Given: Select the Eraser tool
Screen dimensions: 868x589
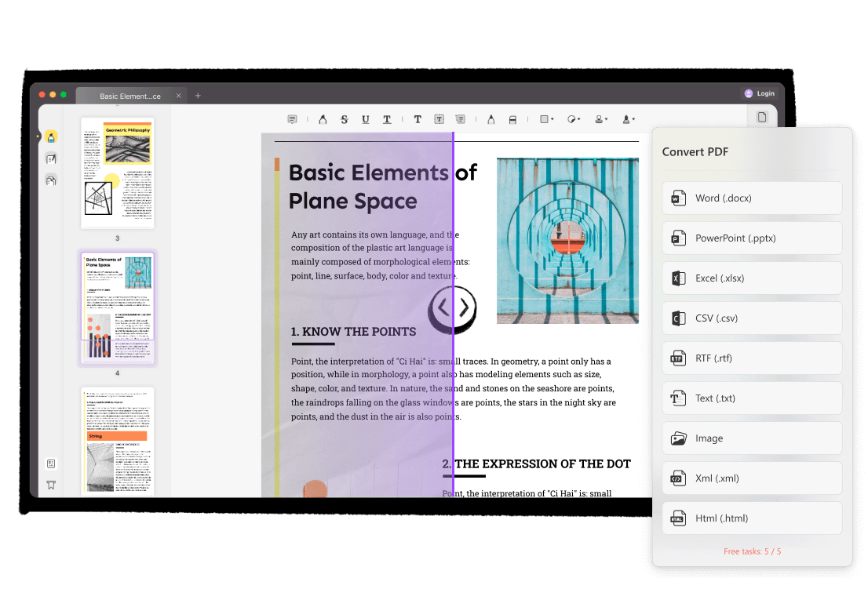Looking at the screenshot, I should coord(512,119).
